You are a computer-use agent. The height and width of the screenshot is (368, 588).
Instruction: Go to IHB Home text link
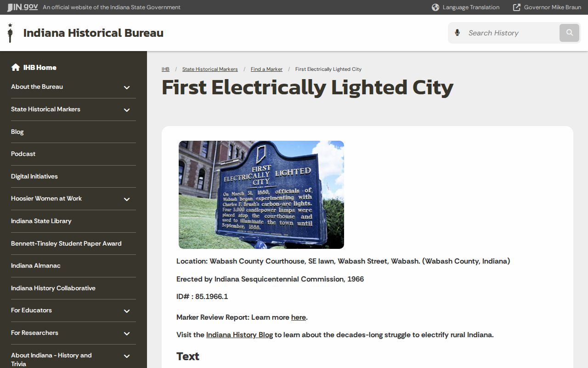tap(40, 67)
